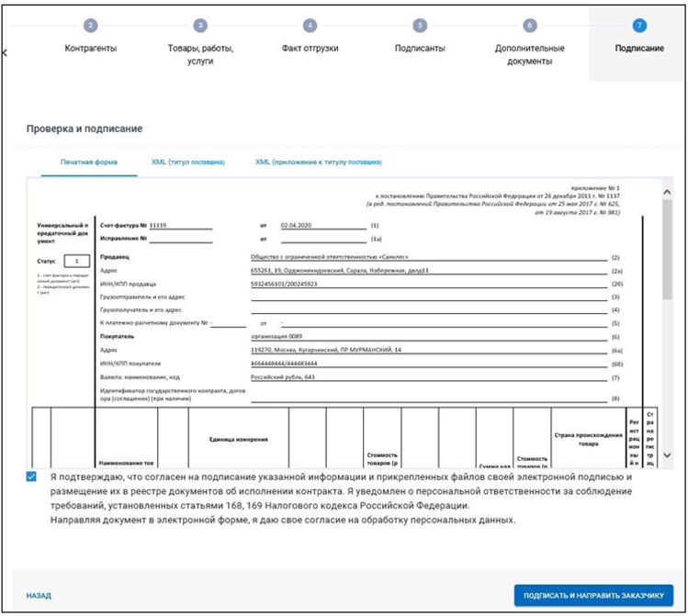
Task: Open the XML (титул поставщика) tab
Action: (x=188, y=162)
